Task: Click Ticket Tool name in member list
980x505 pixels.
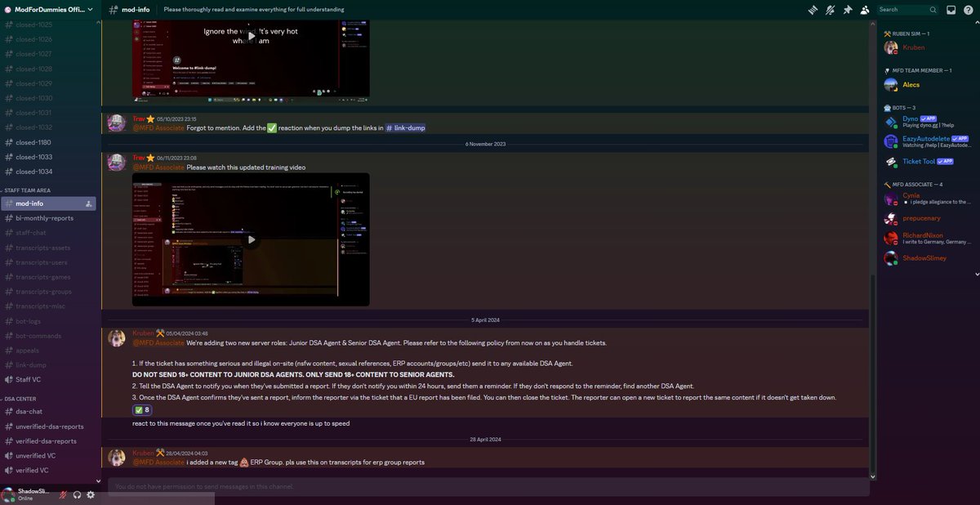Action: pos(919,161)
